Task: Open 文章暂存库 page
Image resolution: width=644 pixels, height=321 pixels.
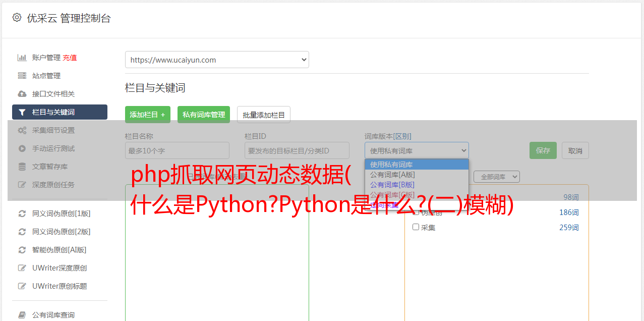Action: coord(50,167)
